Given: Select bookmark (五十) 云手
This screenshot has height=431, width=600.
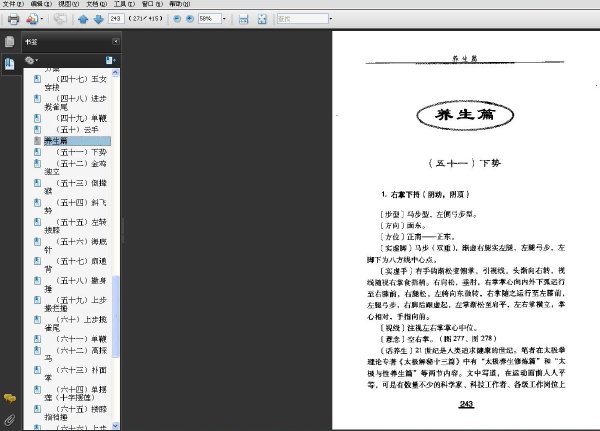Looking at the screenshot, I should pos(77,130).
